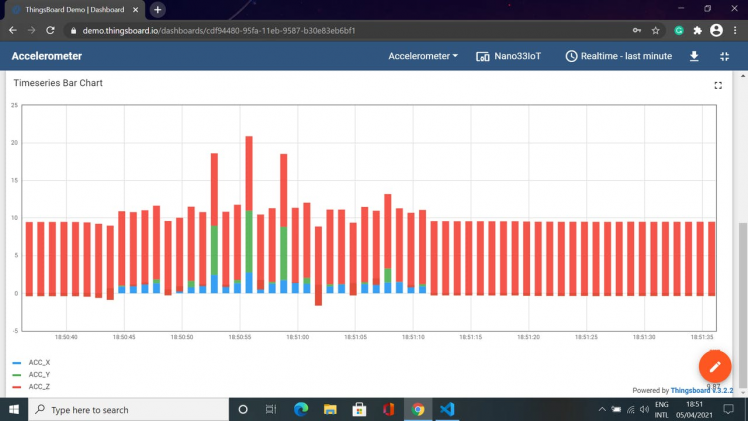The width and height of the screenshot is (748, 421).
Task: Reload the page using the refresh button
Action: [50, 31]
